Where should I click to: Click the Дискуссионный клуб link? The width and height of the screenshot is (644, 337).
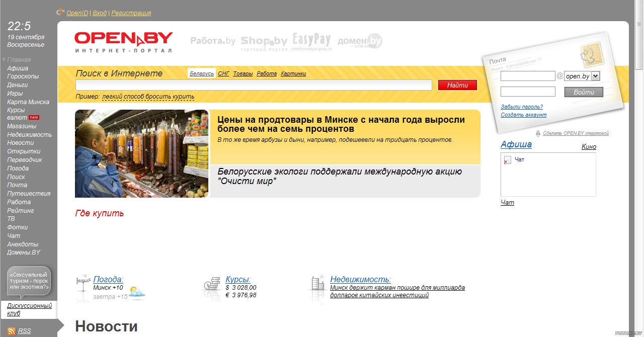[x=29, y=309]
